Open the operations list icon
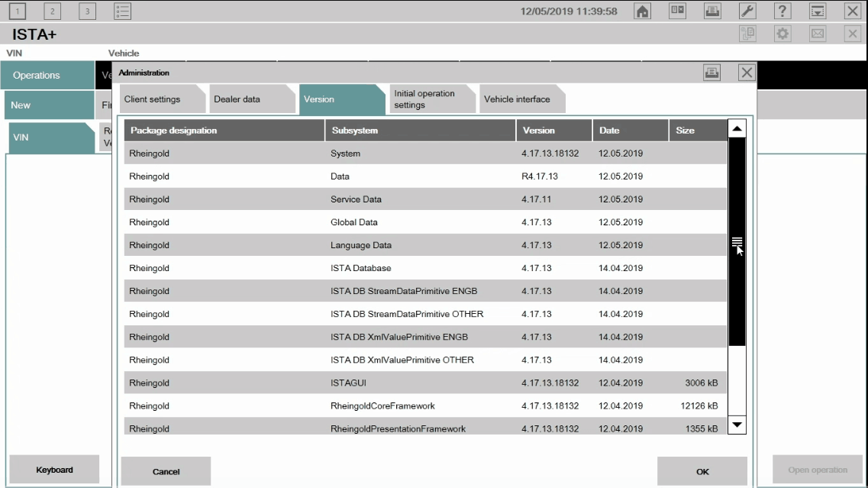 [x=122, y=11]
